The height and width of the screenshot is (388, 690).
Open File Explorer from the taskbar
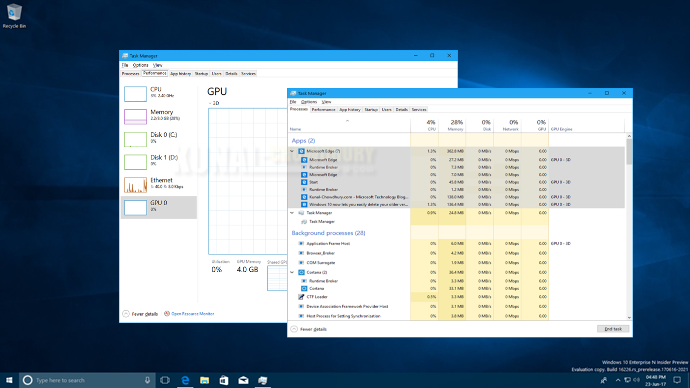coord(205,380)
